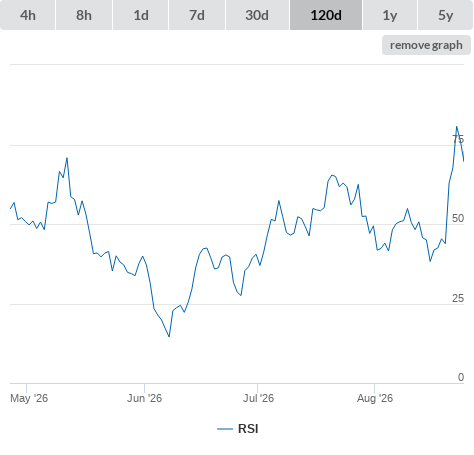Click the Jun '26 axis label
Screen dimensions: 474x455
(144, 398)
